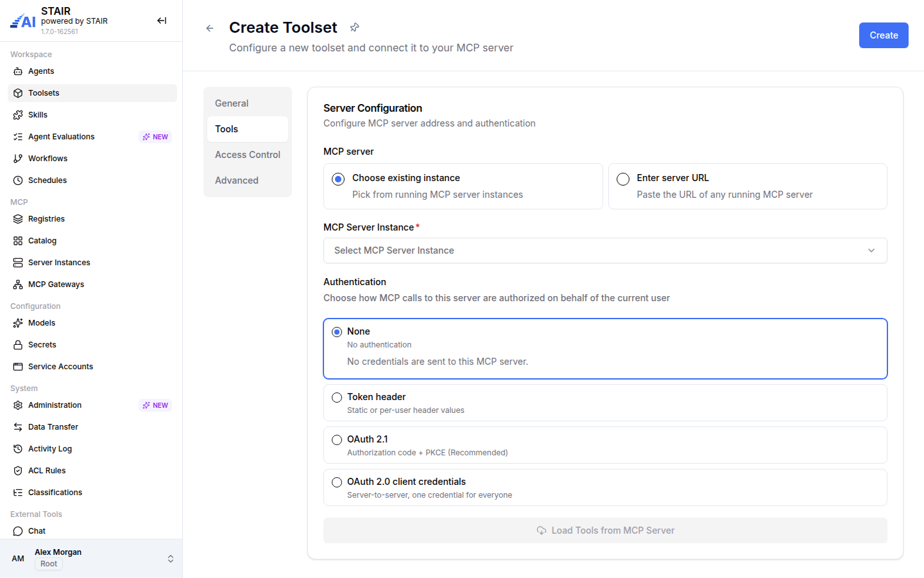Open Models via its sparkle icon
The height and width of the screenshot is (578, 924).
click(x=18, y=323)
